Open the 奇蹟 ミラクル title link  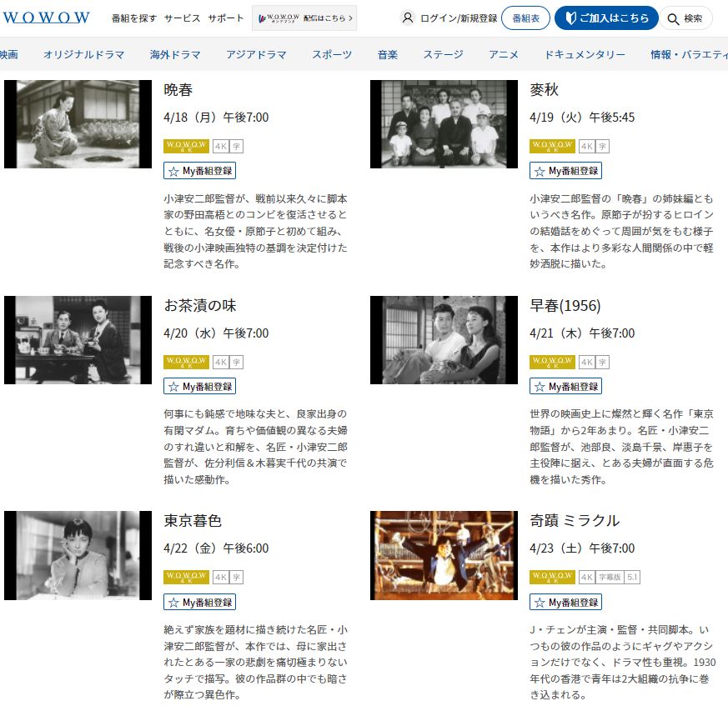(575, 521)
